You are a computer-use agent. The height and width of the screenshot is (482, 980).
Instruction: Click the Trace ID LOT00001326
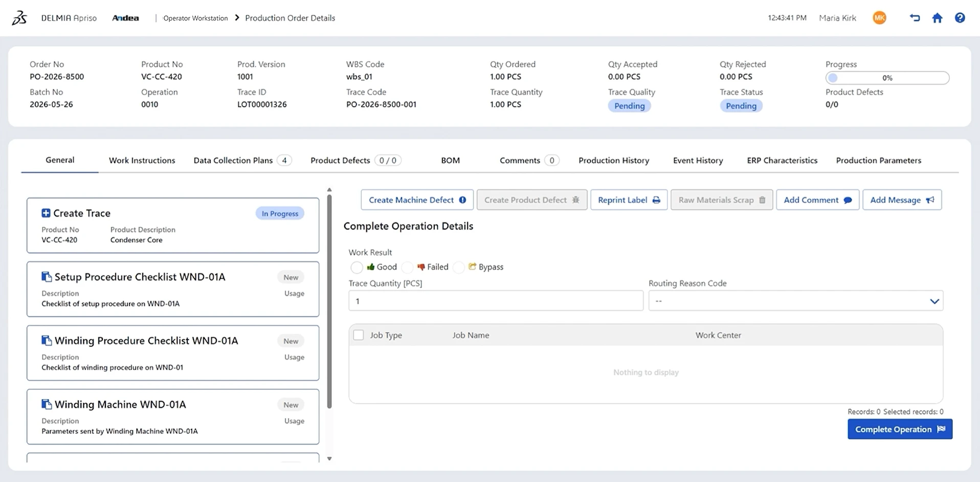262,104
